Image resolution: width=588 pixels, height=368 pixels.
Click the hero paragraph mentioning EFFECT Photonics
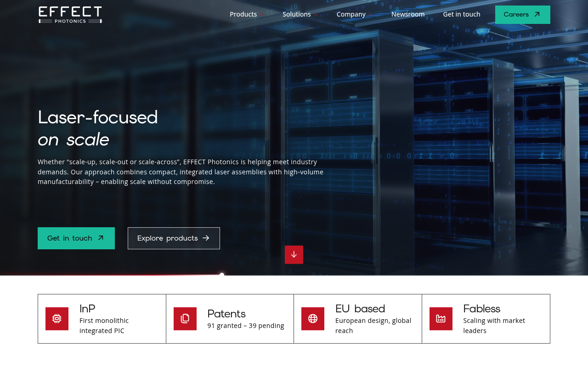[181, 172]
